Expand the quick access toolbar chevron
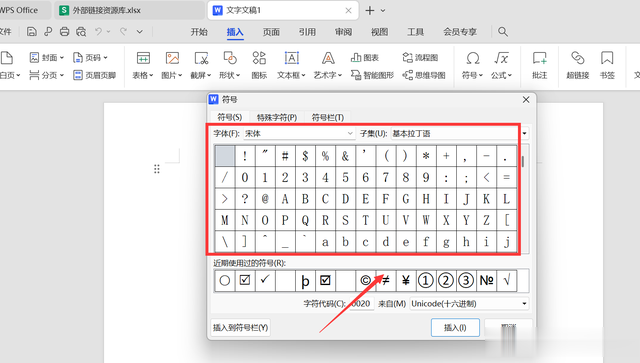 [x=140, y=31]
